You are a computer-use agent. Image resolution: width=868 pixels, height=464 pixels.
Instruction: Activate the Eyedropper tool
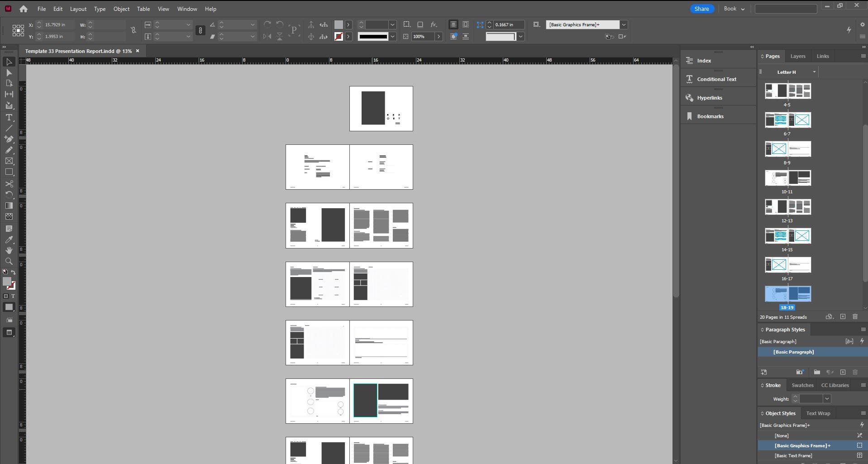pyautogui.click(x=9, y=239)
